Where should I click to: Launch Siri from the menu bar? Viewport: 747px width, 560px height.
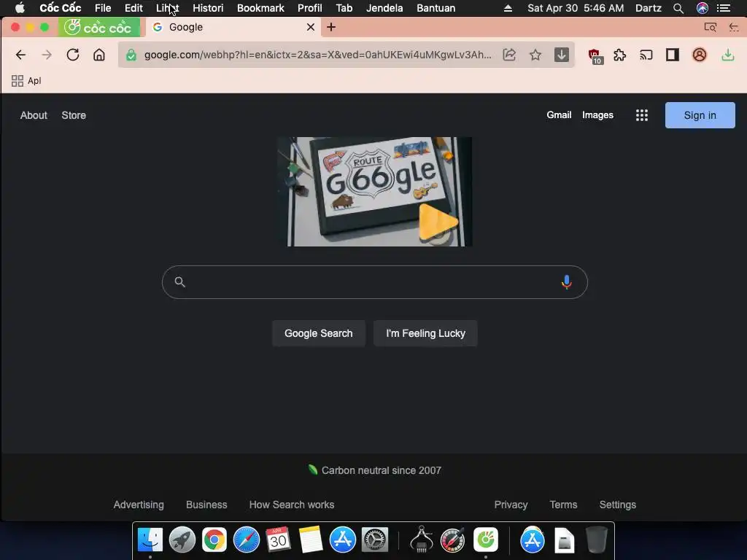tap(703, 8)
